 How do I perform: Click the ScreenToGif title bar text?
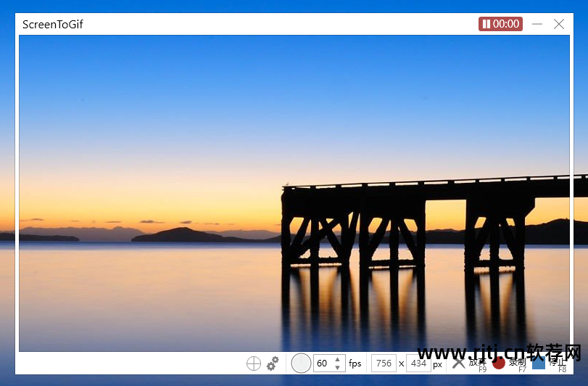click(52, 25)
